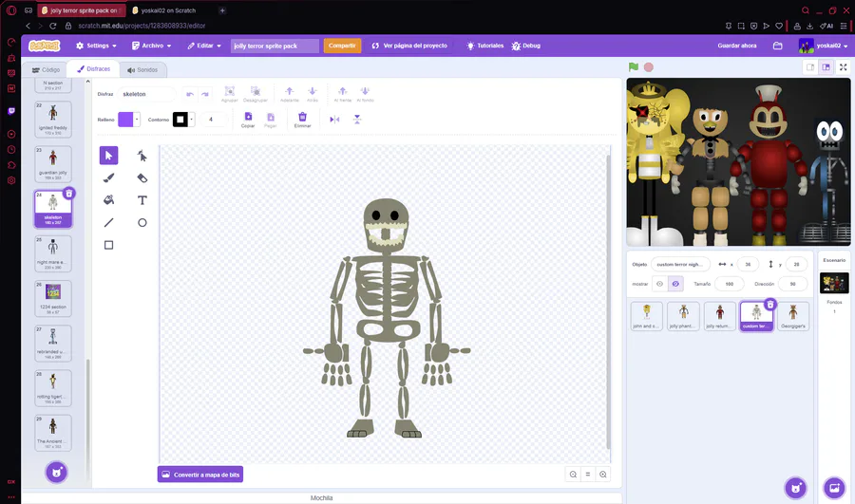Enter full screen stage mode
Viewport: 855px width, 504px height.
pyautogui.click(x=844, y=67)
